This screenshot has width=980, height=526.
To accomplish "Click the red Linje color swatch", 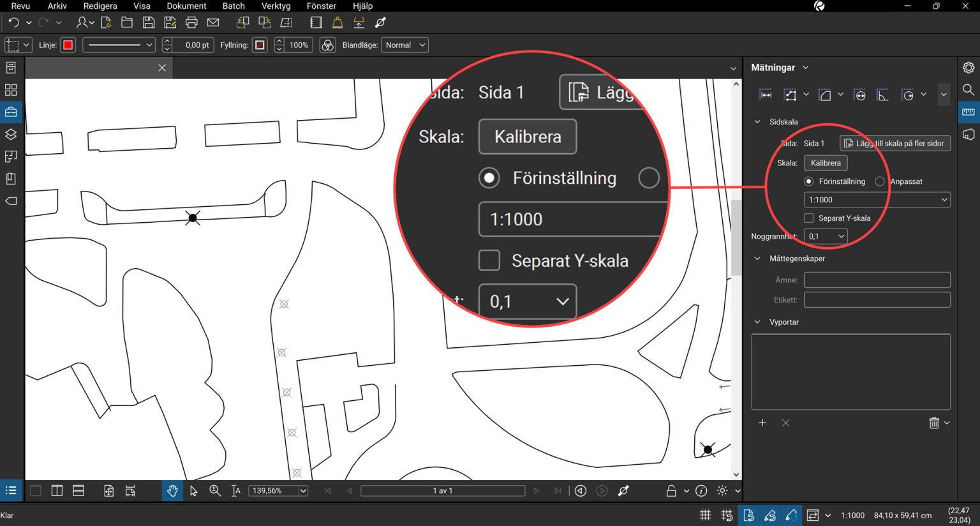I will coord(68,45).
